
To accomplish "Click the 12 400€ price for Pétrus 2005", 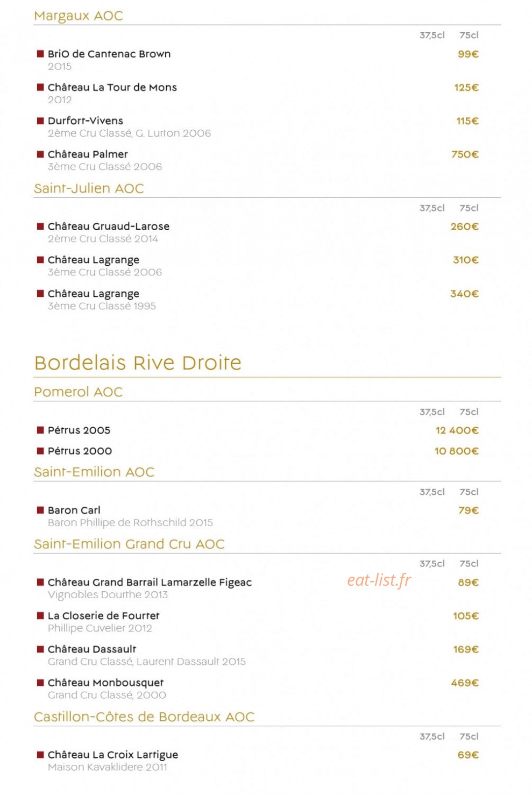I will point(457,430).
